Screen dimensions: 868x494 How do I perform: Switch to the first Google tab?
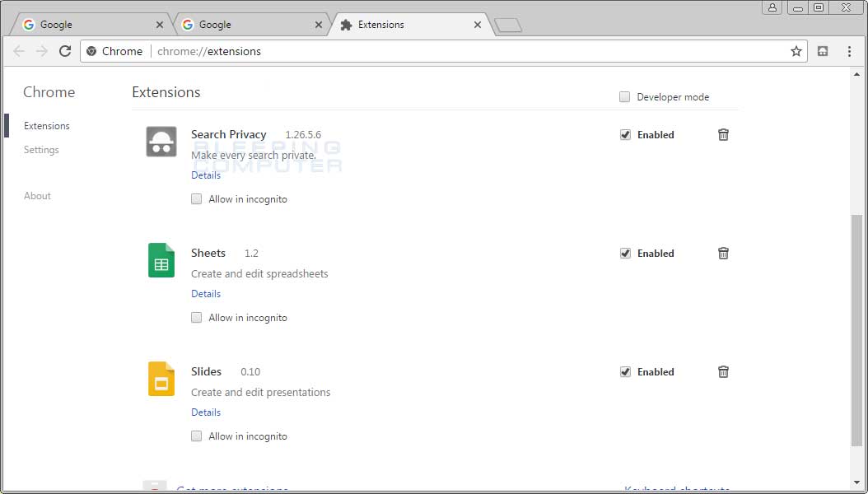[x=91, y=25]
